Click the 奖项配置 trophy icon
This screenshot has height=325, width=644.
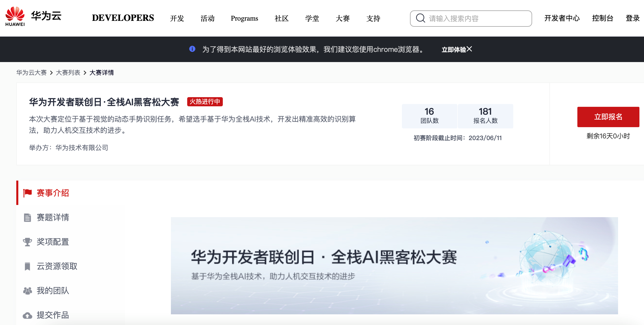click(27, 242)
